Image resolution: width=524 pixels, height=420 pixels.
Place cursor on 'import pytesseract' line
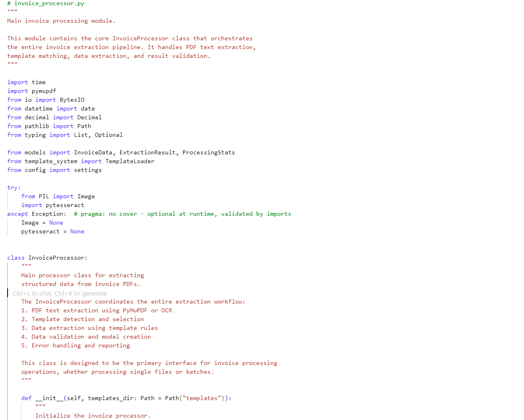pos(53,205)
